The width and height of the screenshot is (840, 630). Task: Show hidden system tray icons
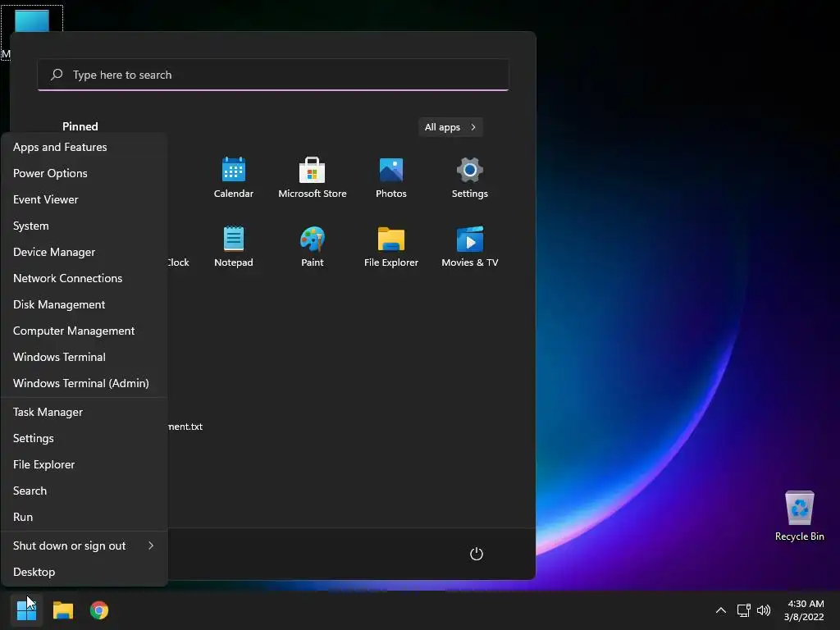pyautogui.click(x=721, y=610)
